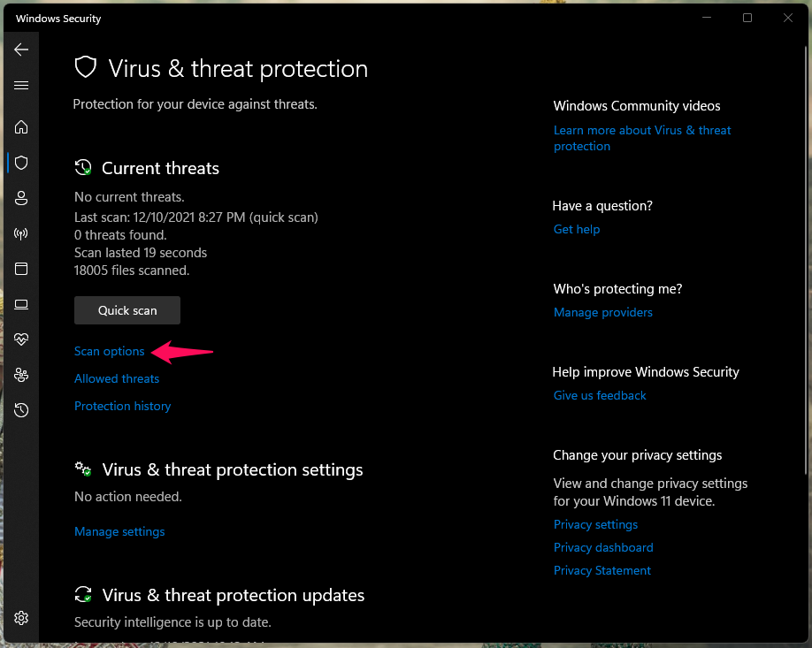Open App & browser control icon
Image resolution: width=812 pixels, height=648 pixels.
tap(21, 269)
